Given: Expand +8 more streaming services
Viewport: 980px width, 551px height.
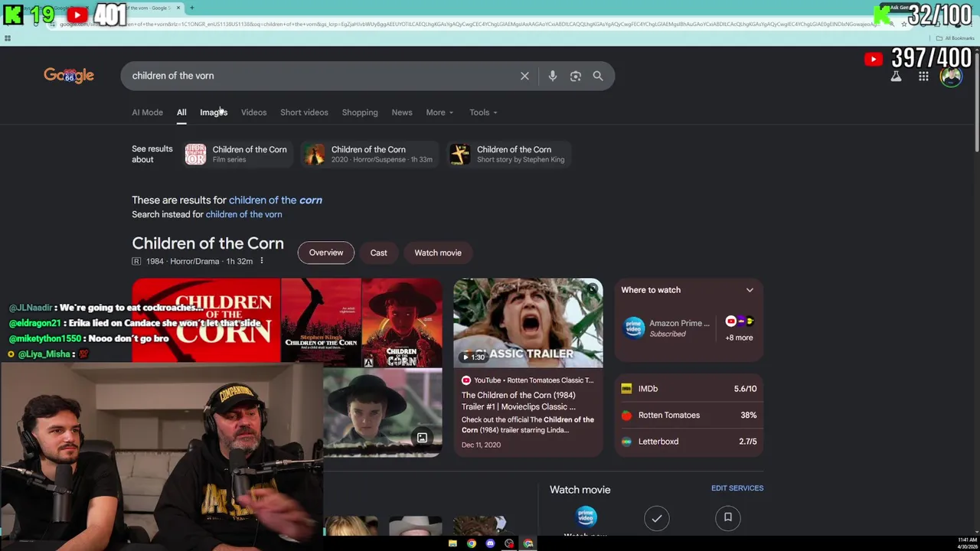Looking at the screenshot, I should pos(740,337).
